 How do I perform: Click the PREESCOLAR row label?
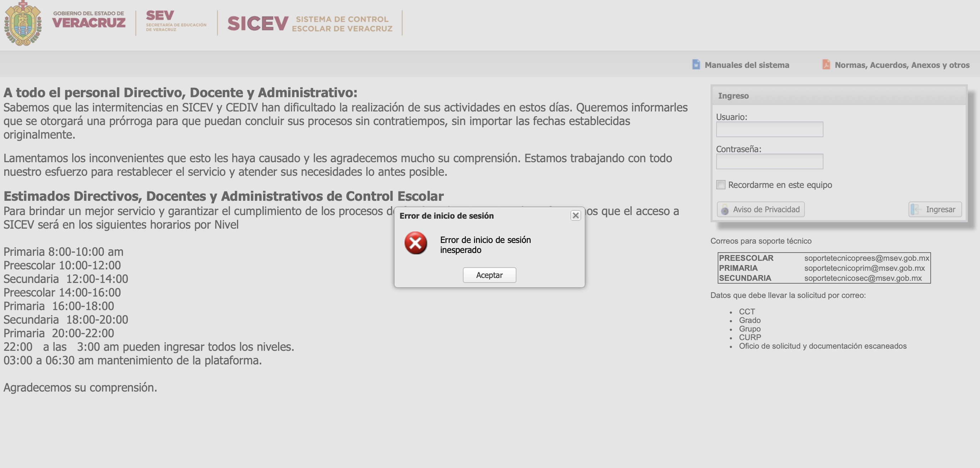coord(746,258)
